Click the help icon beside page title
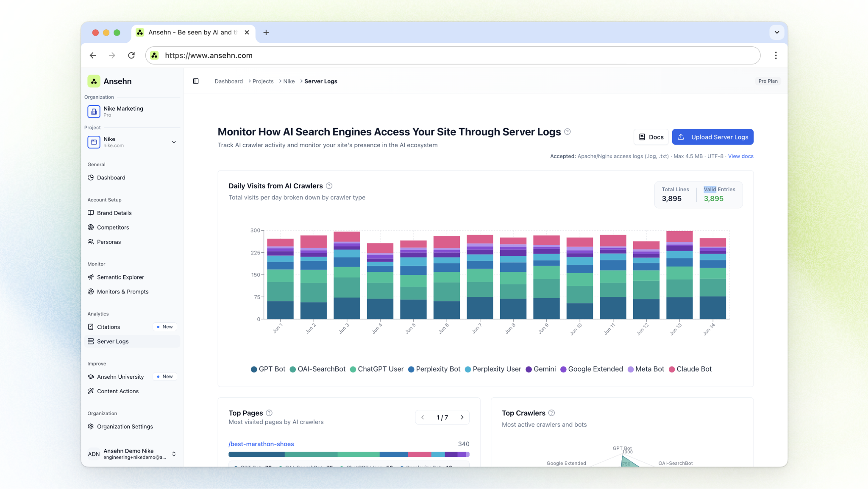The width and height of the screenshot is (868, 489). point(568,132)
